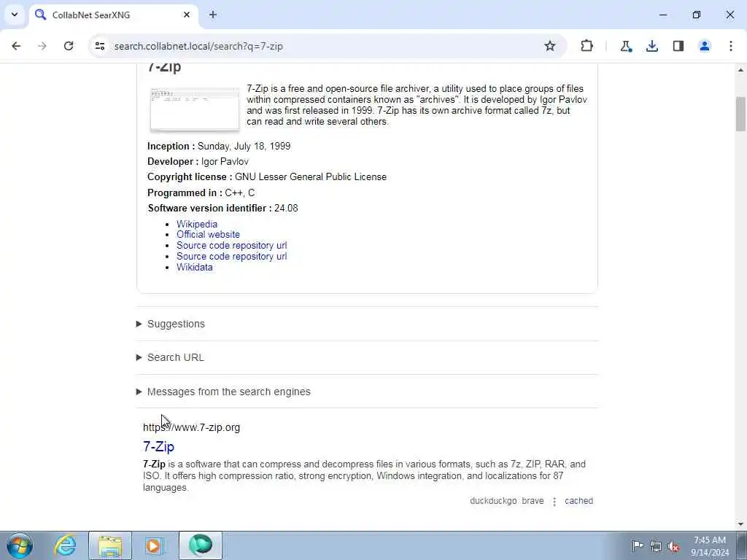
Task: Open the cached version of the result
Action: tap(578, 501)
